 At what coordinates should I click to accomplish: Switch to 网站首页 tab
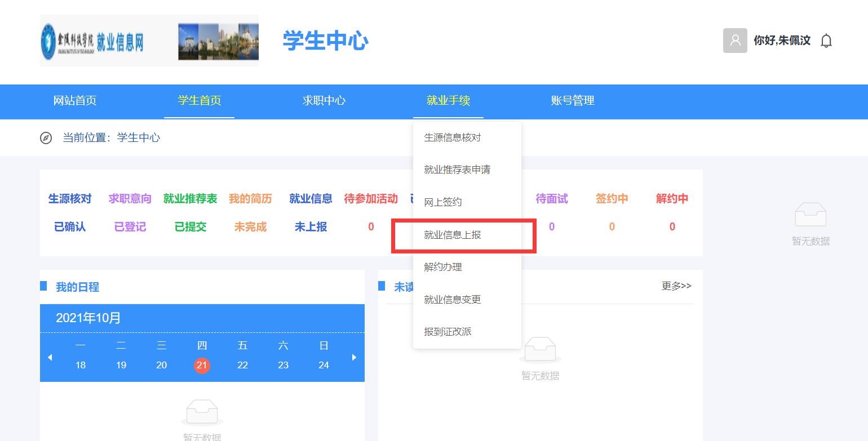[x=75, y=101]
